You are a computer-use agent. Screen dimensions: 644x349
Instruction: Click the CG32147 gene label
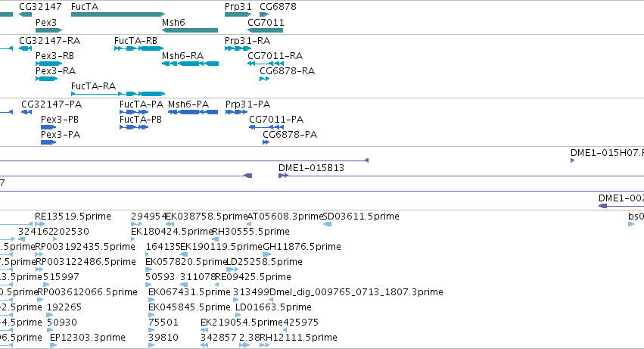pyautogui.click(x=40, y=7)
